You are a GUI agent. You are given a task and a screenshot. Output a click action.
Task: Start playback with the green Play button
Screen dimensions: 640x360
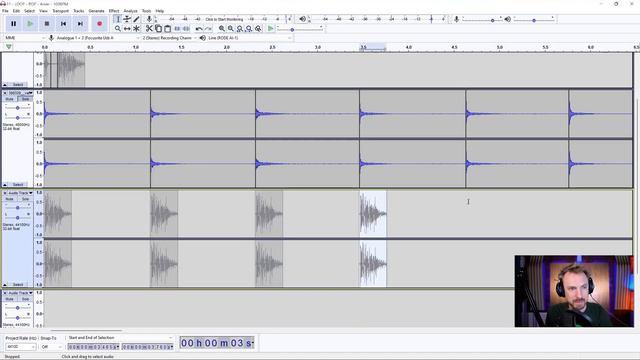(x=30, y=24)
